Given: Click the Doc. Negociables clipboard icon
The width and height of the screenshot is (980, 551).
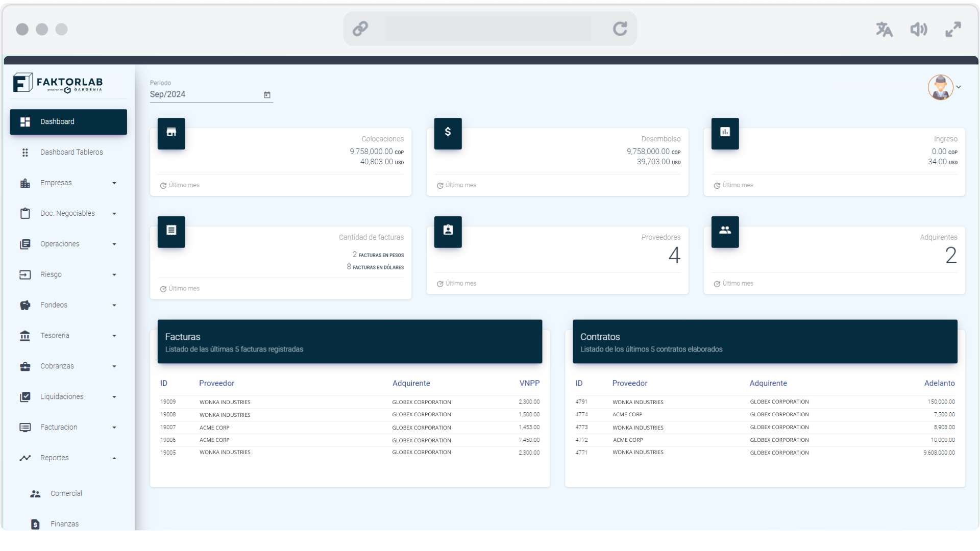Looking at the screenshot, I should [x=25, y=214].
